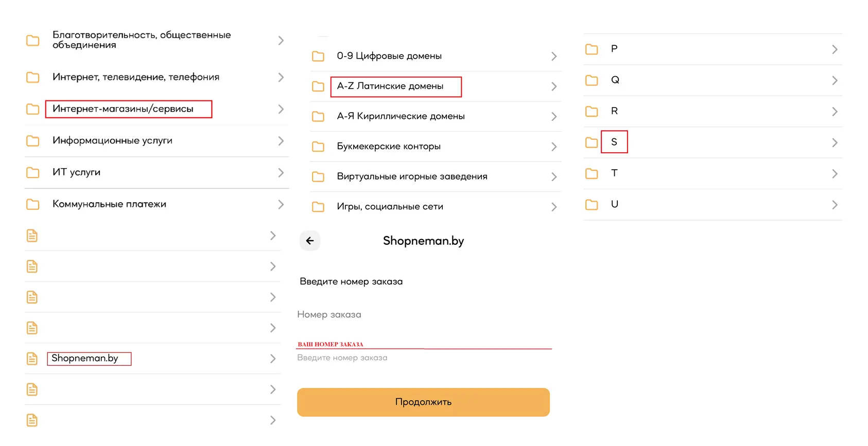This screenshot has width=868, height=446.
Task: Click folder icon beside Букмекерские конторы
Action: coord(318,147)
